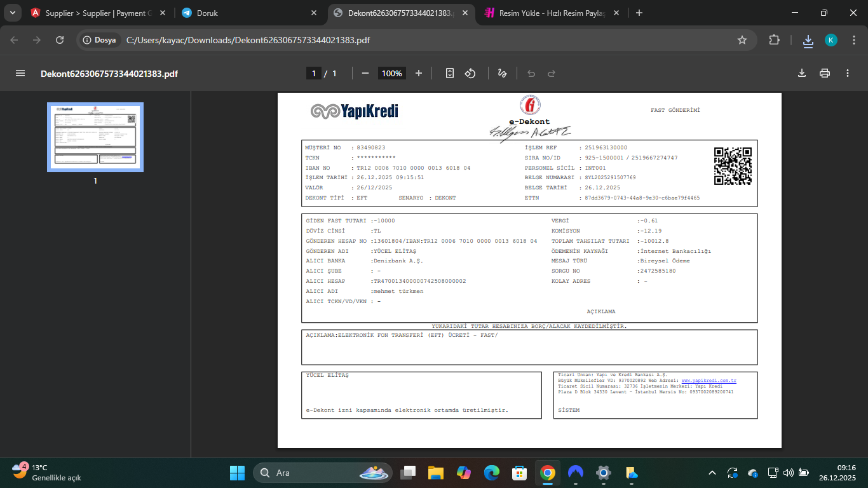Open Task View on taskbar
Viewport: 868px width, 488px height.
tap(408, 473)
